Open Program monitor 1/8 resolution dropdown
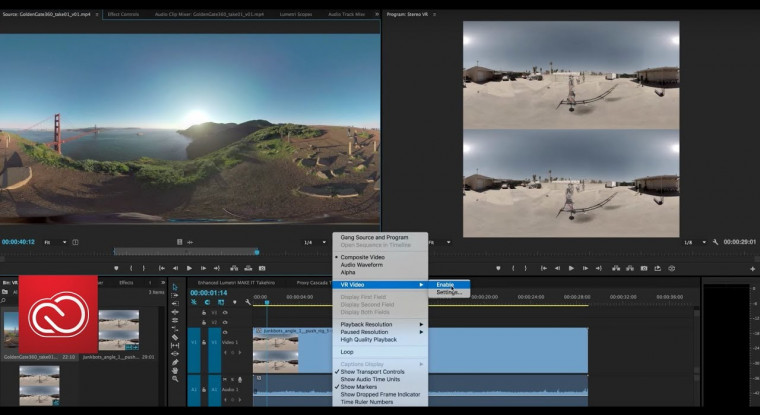The width and height of the screenshot is (760, 415). (694, 242)
